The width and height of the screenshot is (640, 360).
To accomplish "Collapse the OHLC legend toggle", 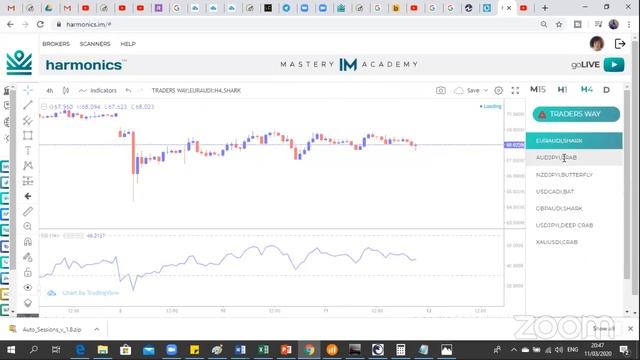I will [x=44, y=107].
